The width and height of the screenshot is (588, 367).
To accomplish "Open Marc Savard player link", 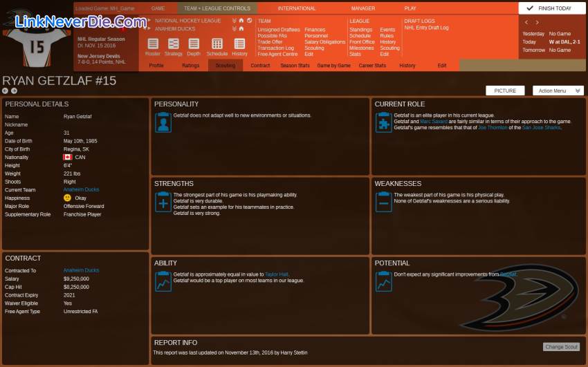I will tap(434, 122).
